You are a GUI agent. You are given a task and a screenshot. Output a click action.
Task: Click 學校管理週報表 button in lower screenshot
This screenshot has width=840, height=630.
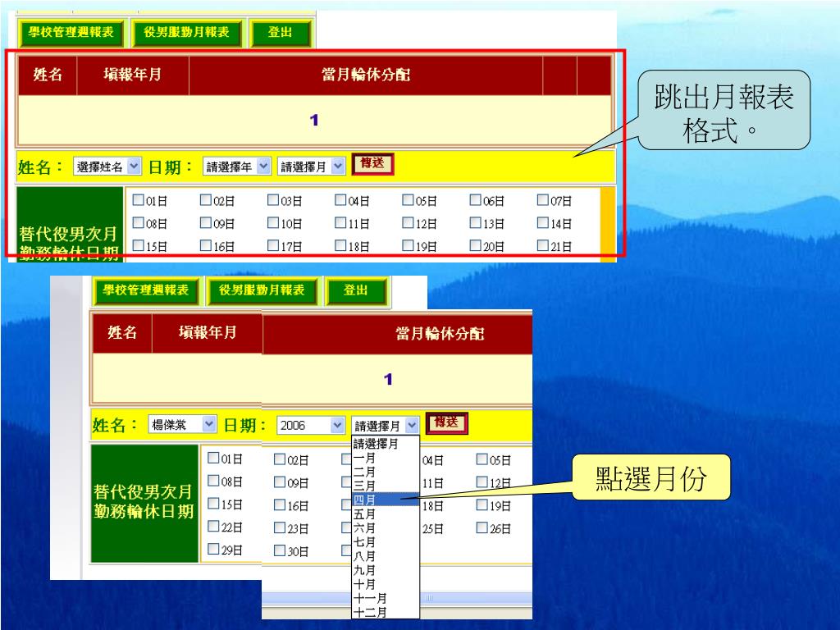tap(146, 291)
